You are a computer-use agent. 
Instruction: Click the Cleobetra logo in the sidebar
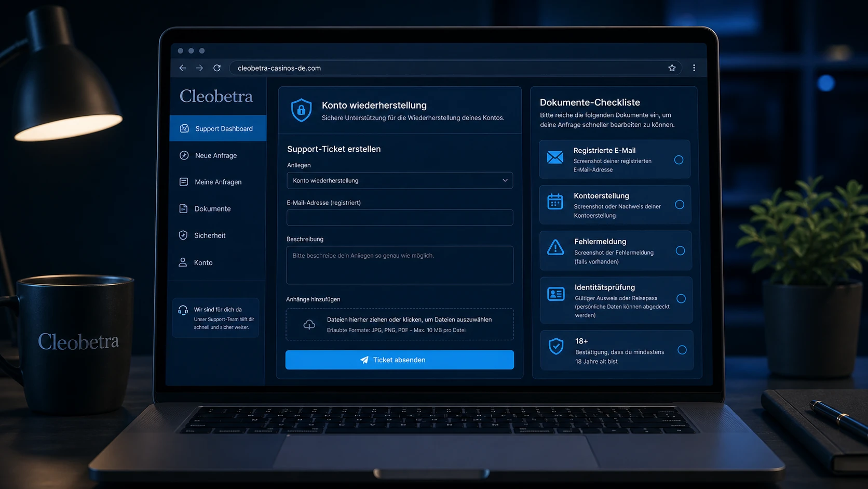click(216, 96)
